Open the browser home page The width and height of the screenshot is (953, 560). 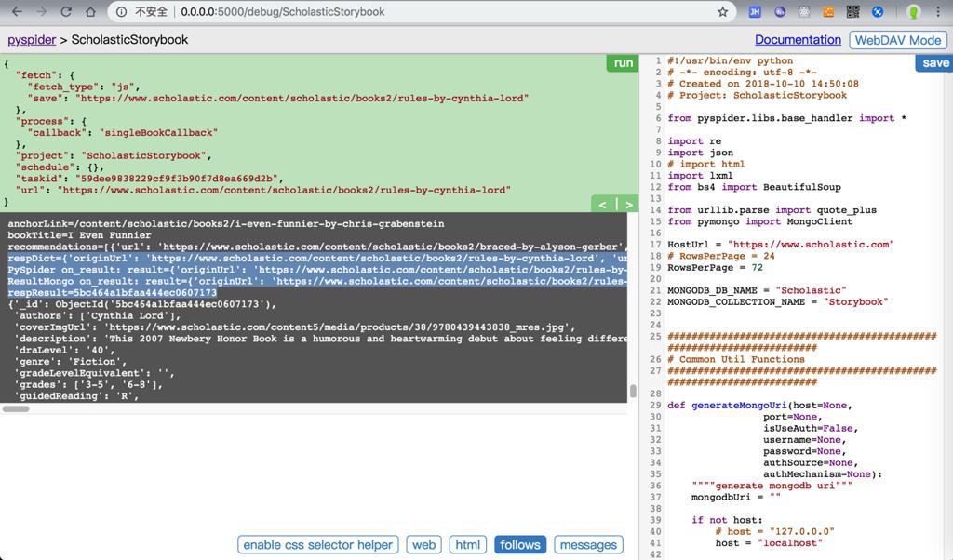(x=90, y=11)
